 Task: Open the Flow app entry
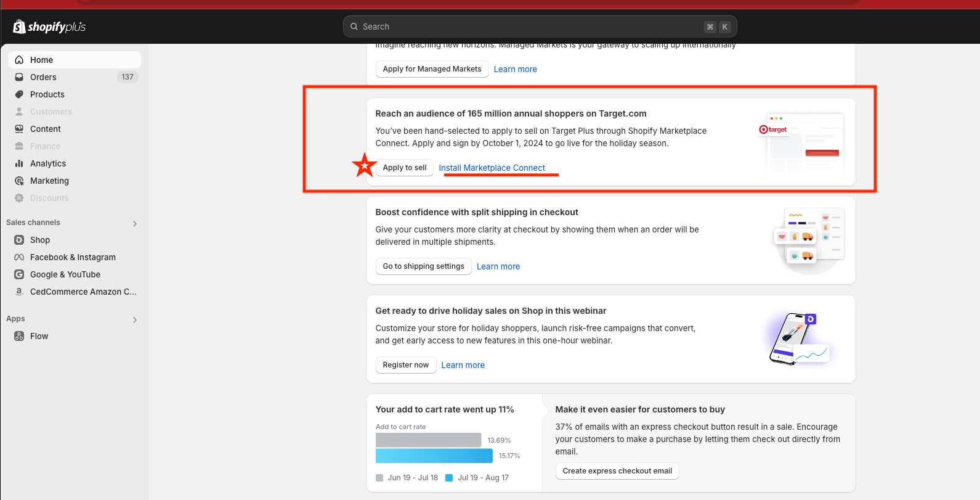pos(75,336)
